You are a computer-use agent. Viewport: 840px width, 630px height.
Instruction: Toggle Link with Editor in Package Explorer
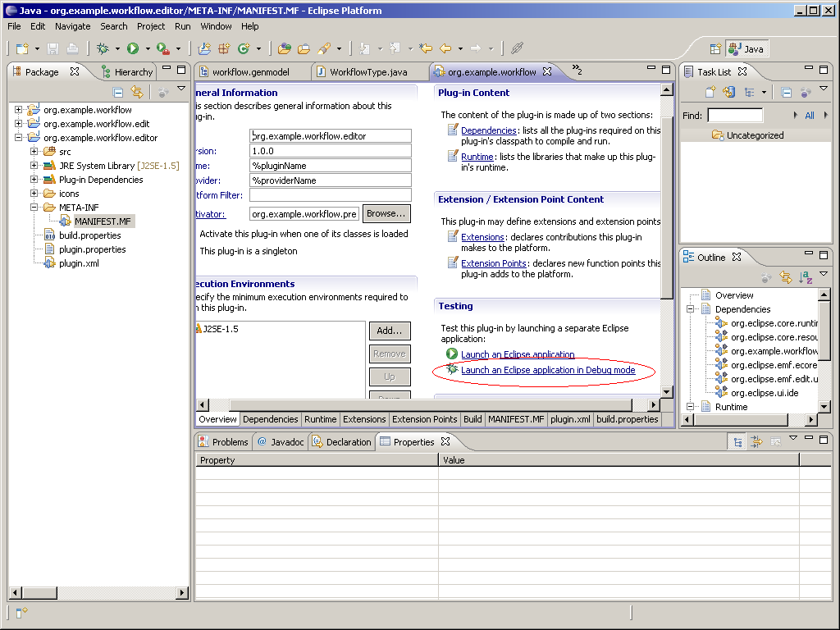tap(137, 92)
